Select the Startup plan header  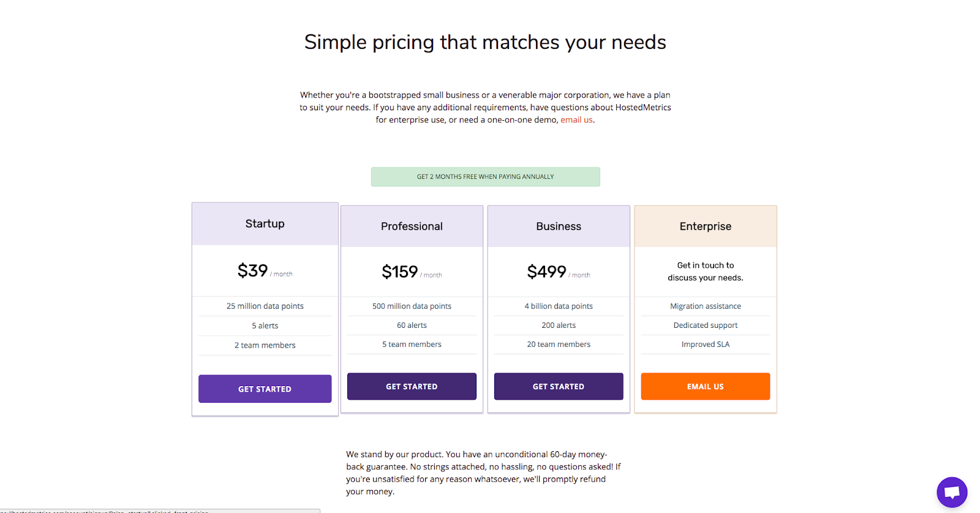coord(265,224)
